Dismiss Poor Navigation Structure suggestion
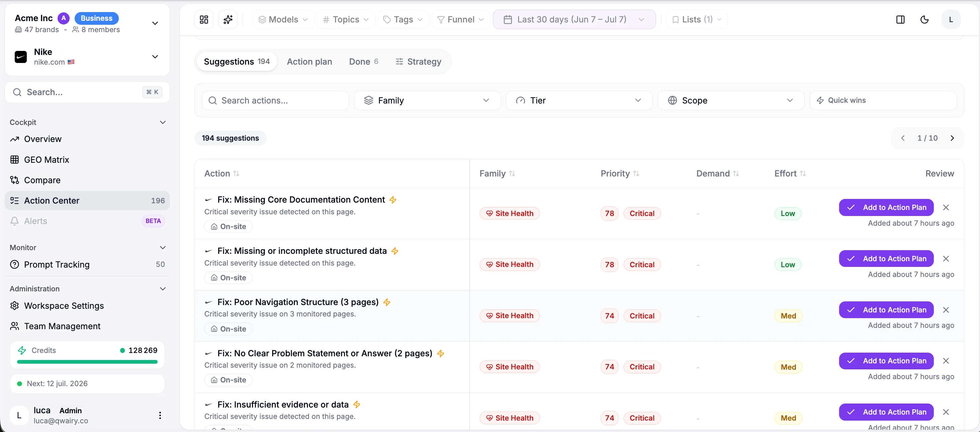The width and height of the screenshot is (980, 432). tap(946, 310)
